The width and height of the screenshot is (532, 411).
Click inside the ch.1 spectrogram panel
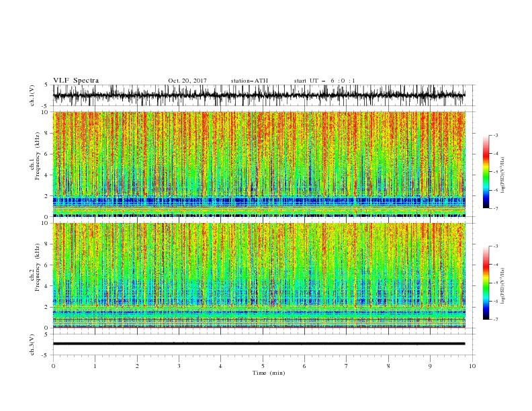[x=259, y=164]
